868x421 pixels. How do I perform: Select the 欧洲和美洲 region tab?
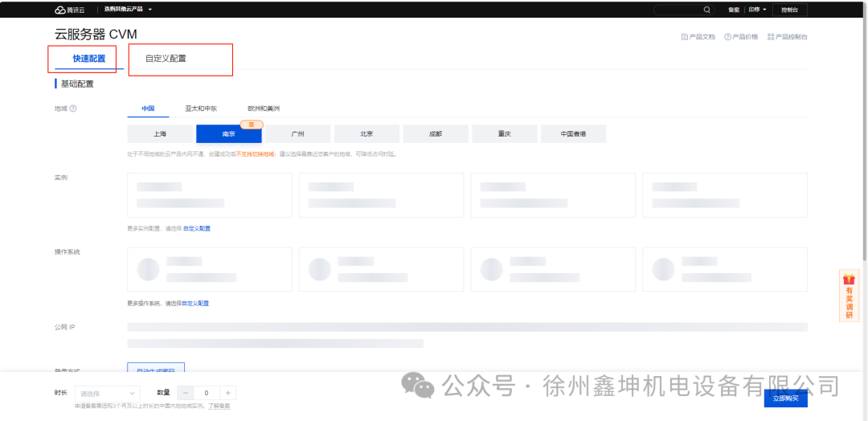[264, 108]
